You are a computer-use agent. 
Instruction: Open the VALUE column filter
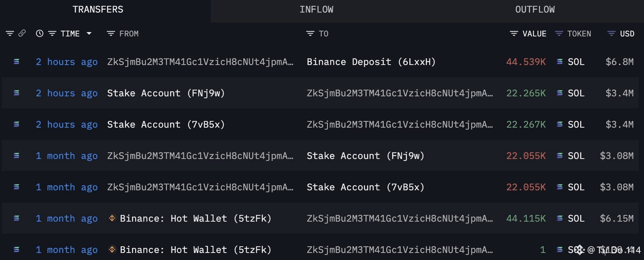click(x=514, y=34)
